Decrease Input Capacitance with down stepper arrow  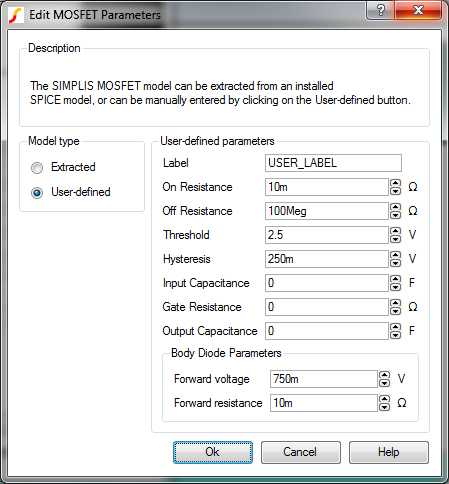tap(395, 287)
